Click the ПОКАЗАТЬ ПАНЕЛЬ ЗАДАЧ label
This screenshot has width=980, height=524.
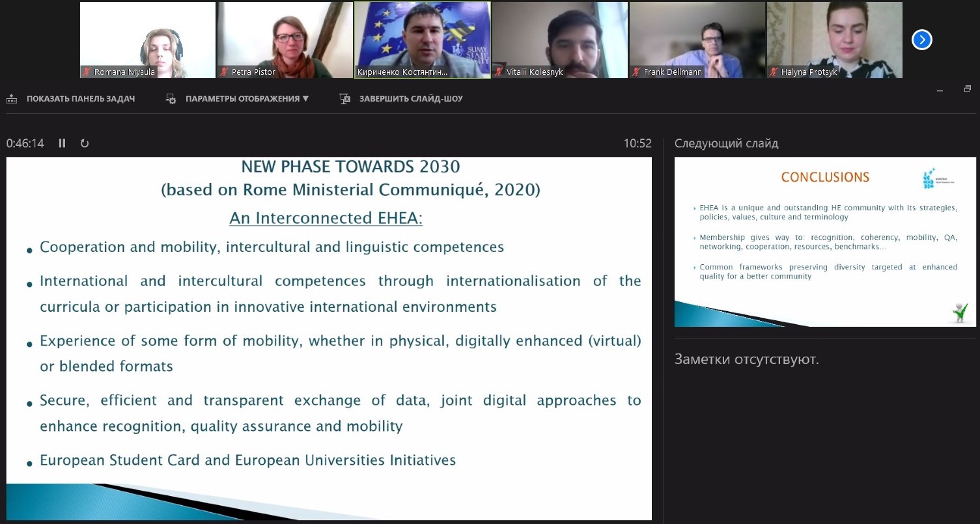coord(81,99)
